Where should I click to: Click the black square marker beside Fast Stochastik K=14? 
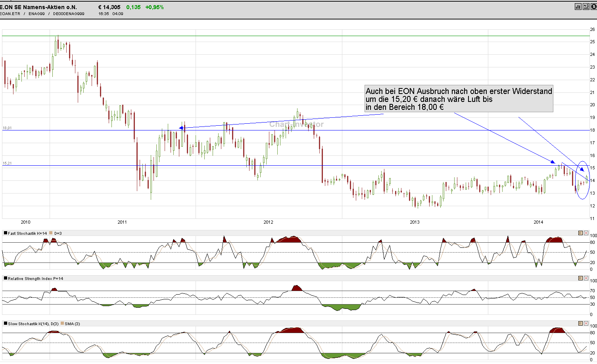point(5,233)
